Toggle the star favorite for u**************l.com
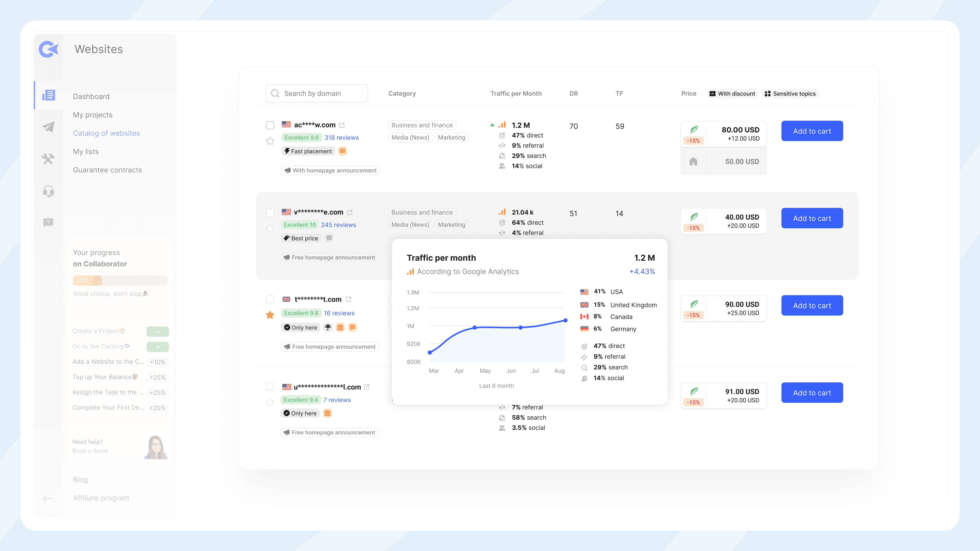Image resolution: width=980 pixels, height=551 pixels. click(x=270, y=402)
